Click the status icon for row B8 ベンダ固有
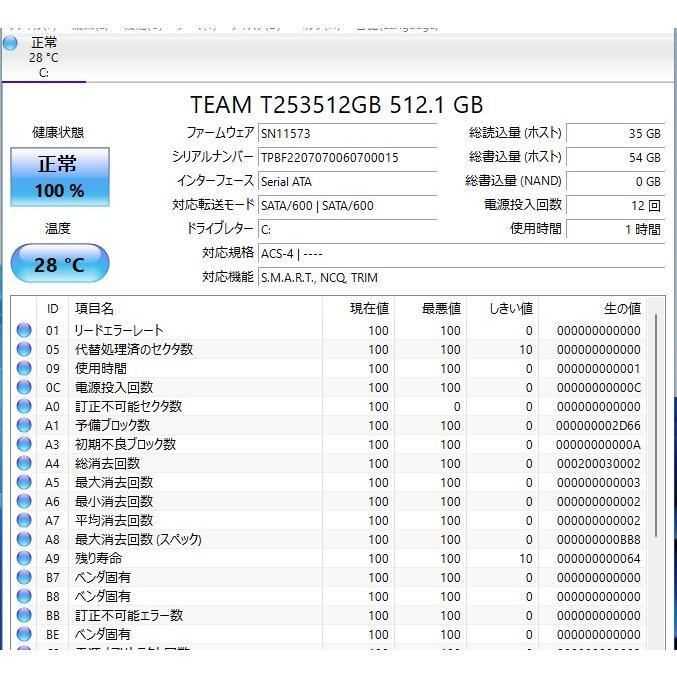Viewport: 677px width, 677px height. [x=24, y=596]
